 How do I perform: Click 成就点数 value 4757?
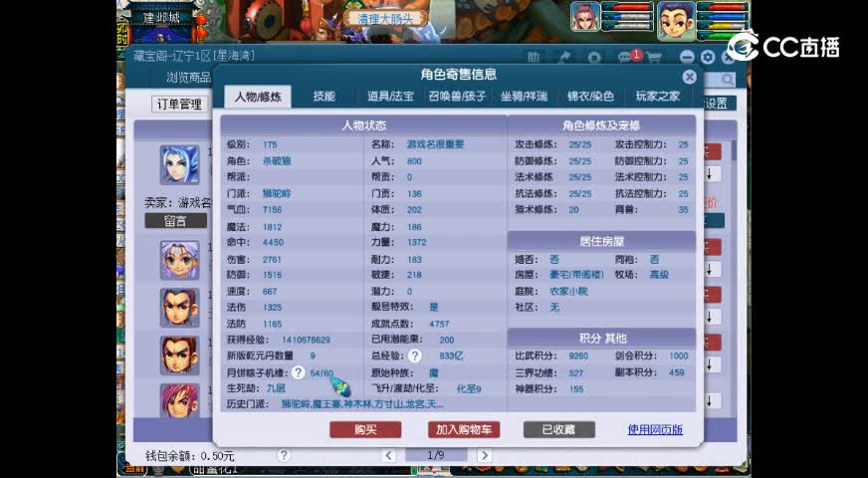pyautogui.click(x=440, y=324)
